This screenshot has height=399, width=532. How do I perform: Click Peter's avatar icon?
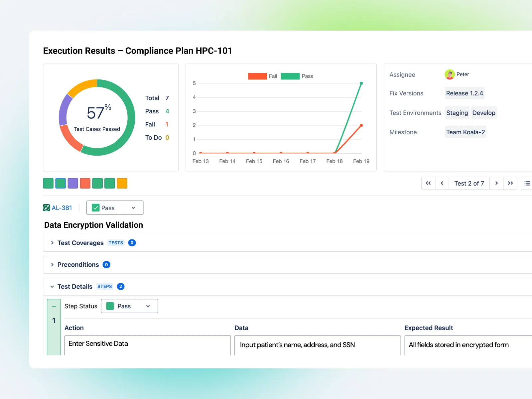[450, 74]
